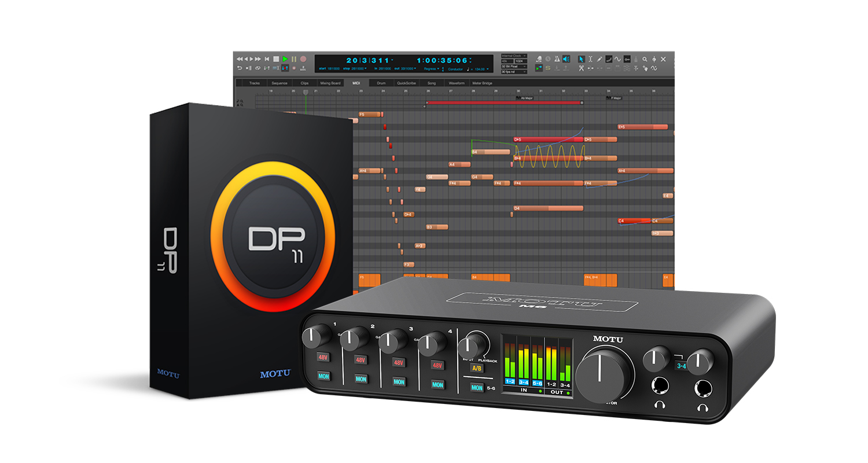Viewport: 868px width, 463px height.
Task: Select the Pointer arrow tool
Action: (582, 59)
